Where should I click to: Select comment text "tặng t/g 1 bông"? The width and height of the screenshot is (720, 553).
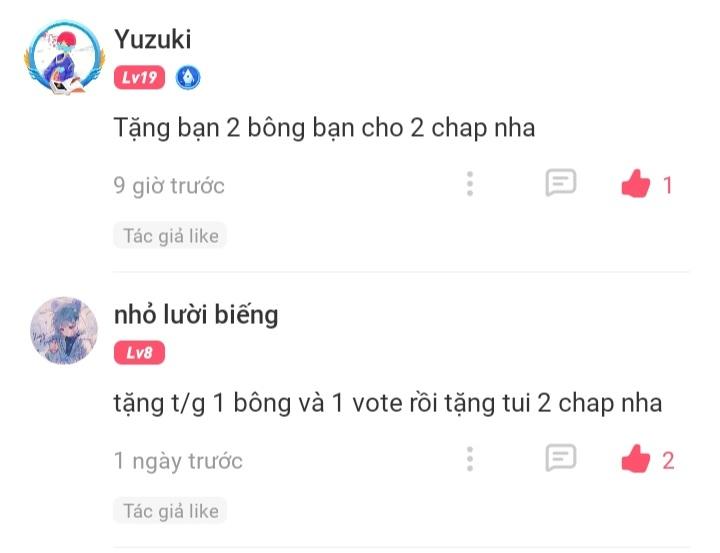click(x=202, y=404)
